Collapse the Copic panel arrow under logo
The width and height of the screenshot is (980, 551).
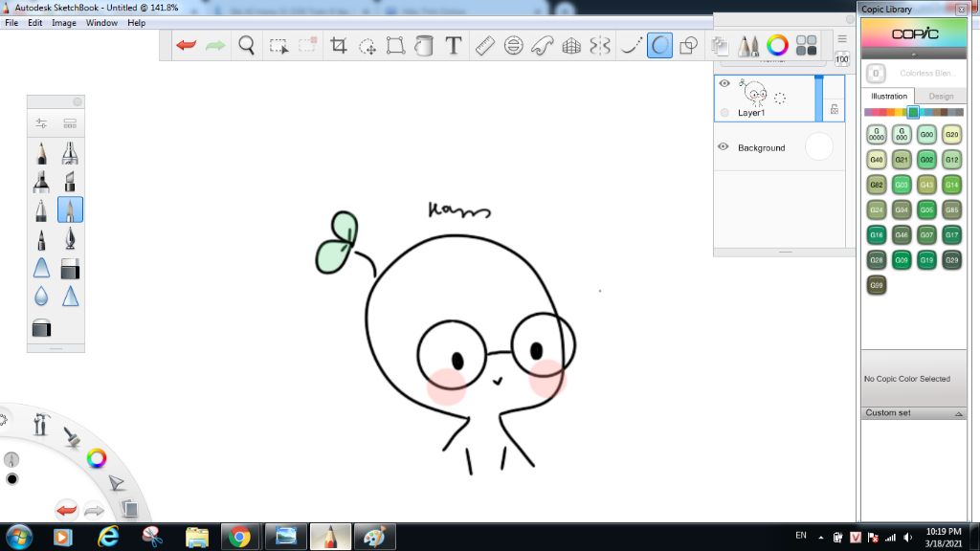913,55
